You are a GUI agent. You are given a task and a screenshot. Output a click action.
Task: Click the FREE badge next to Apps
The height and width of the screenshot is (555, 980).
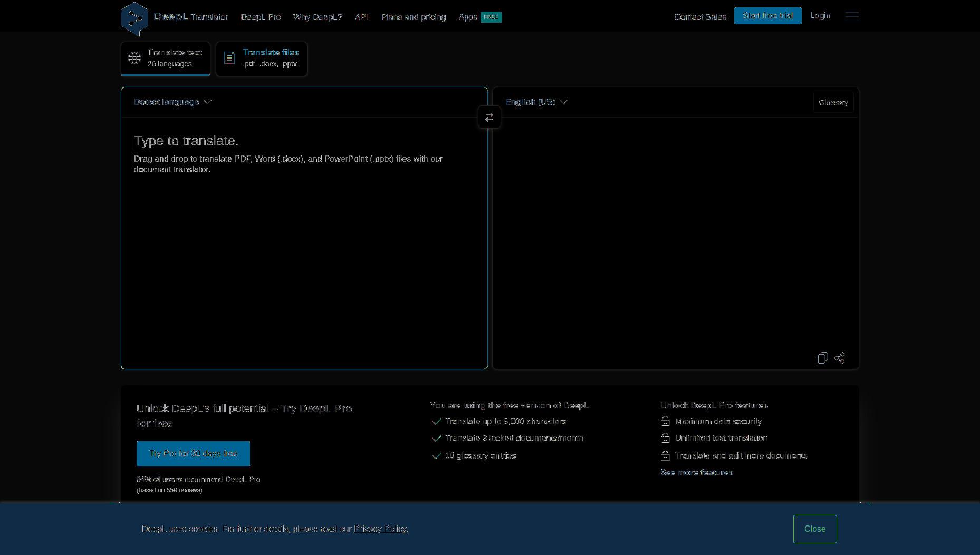tap(491, 17)
